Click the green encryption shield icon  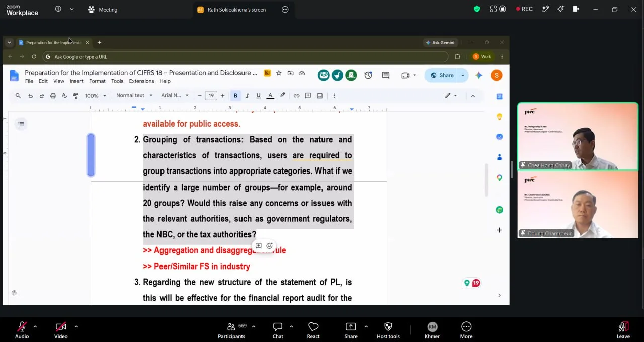(x=477, y=9)
